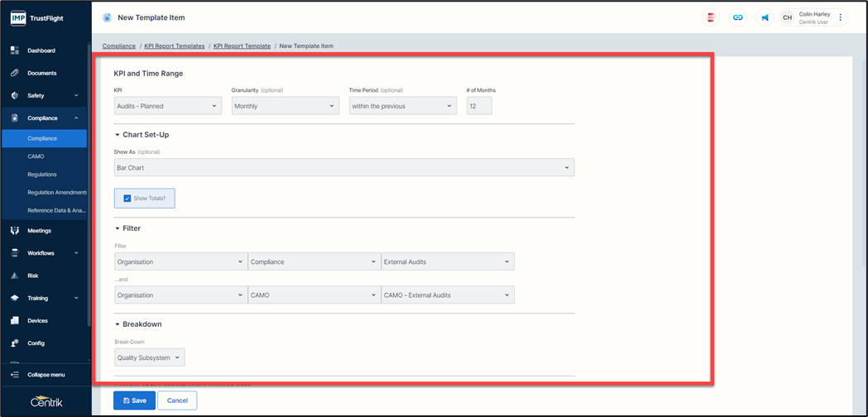868x417 pixels.
Task: Click the Save button
Action: pos(134,400)
